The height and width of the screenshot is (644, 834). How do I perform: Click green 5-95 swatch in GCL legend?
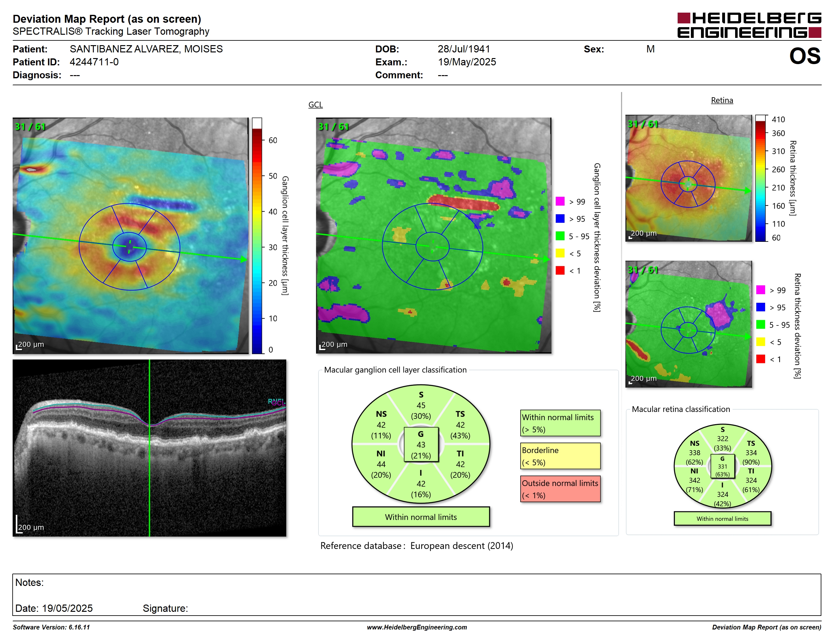click(560, 236)
